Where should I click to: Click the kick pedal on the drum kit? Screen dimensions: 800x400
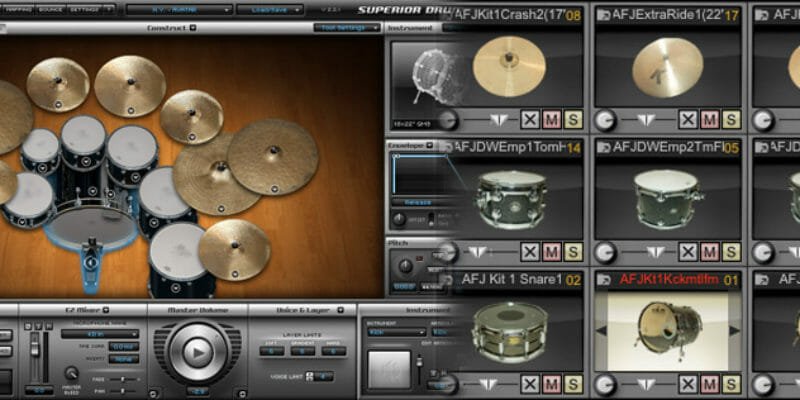tap(91, 263)
